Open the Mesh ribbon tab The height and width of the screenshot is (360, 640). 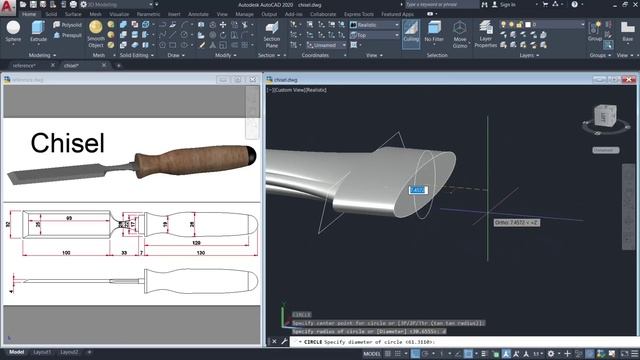click(96, 14)
